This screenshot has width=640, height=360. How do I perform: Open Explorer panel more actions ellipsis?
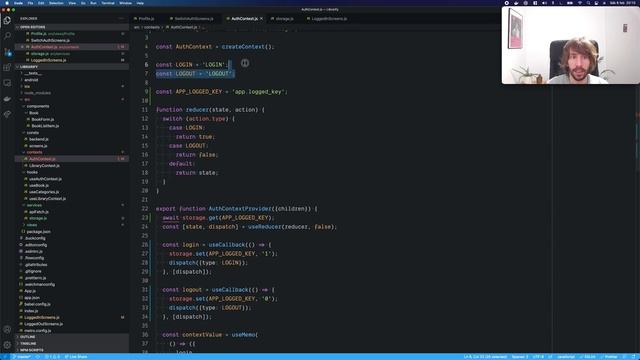(121, 18)
